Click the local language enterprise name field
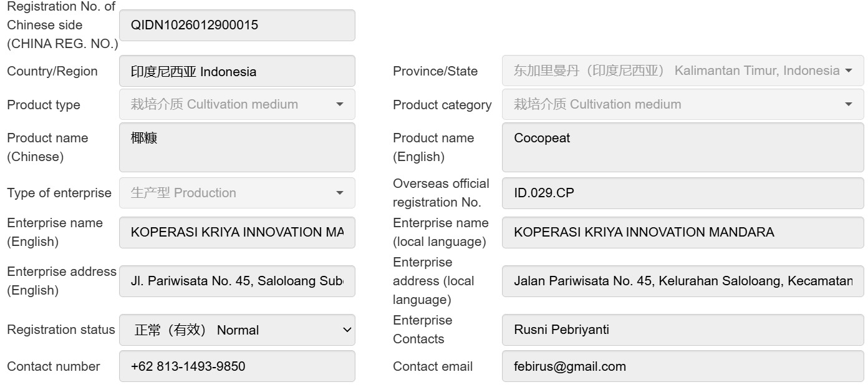This screenshot has height=387, width=868. tap(683, 232)
